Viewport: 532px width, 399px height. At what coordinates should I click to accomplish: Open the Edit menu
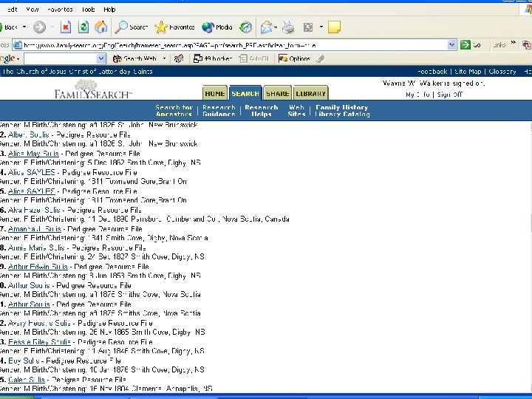coord(12,10)
